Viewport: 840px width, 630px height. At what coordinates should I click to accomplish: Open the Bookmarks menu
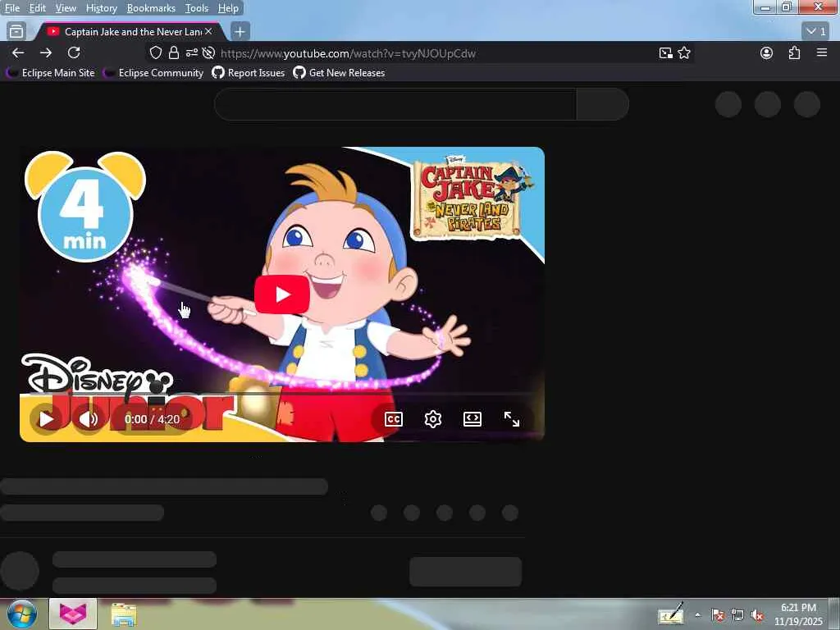(151, 8)
